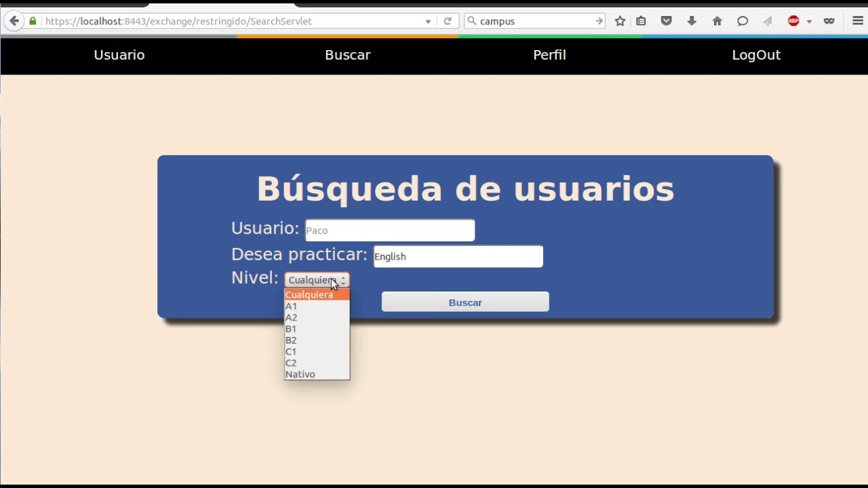Select Cualquiera in Nivel list
This screenshot has height=488, width=868.
(317, 295)
